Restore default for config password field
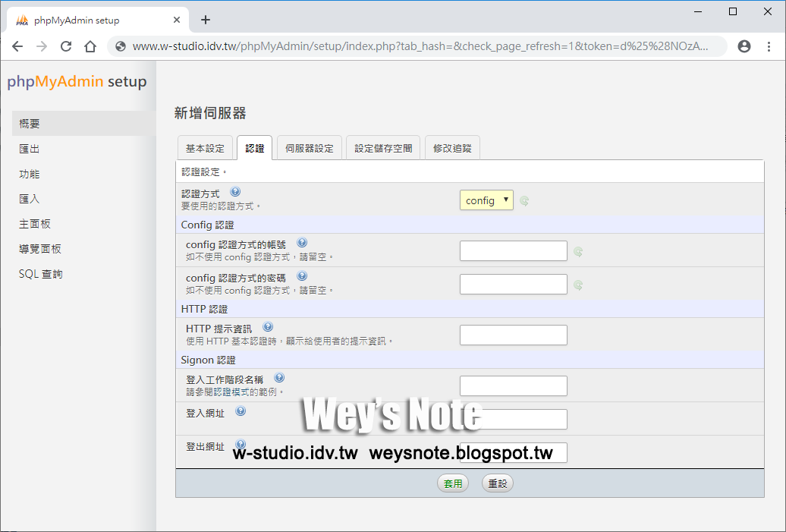 point(578,285)
